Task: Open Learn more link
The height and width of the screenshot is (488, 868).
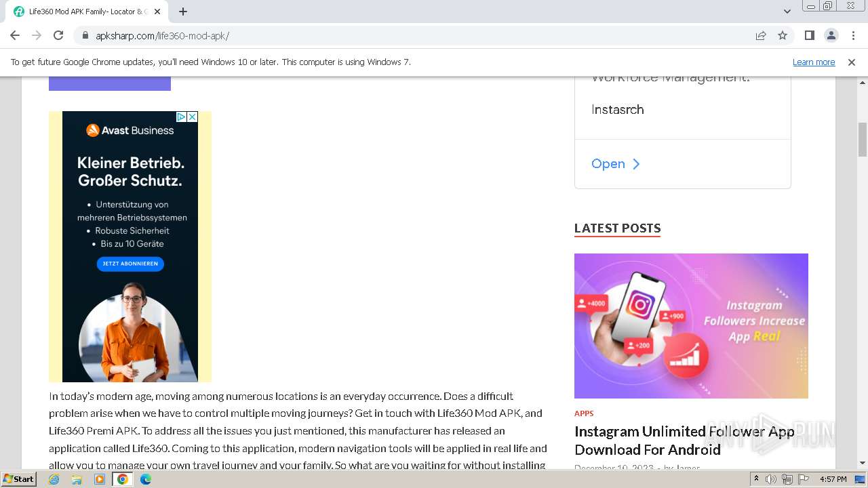Action: (814, 62)
